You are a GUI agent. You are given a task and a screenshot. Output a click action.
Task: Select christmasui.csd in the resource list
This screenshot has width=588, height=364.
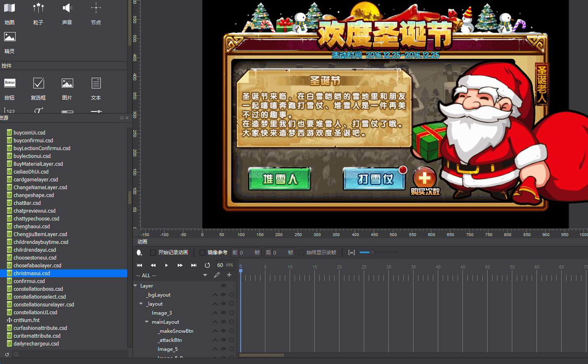[x=32, y=273]
